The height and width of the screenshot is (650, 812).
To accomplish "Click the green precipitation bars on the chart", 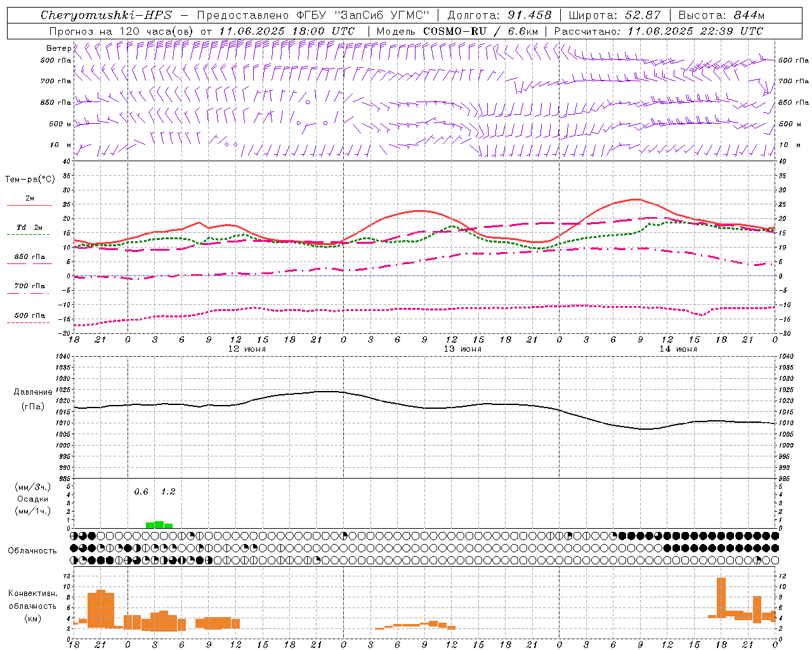I will 159,525.
